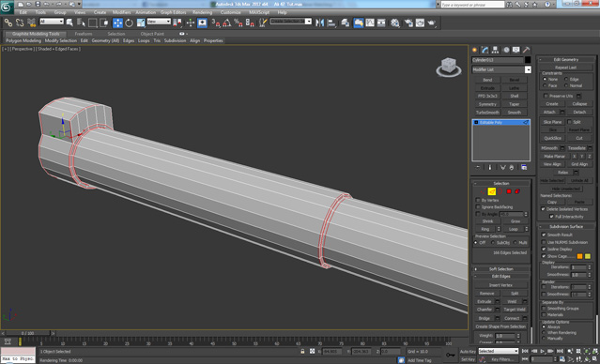Click Create Shape From Selection button
The height and width of the screenshot is (364, 600).
[500, 326]
